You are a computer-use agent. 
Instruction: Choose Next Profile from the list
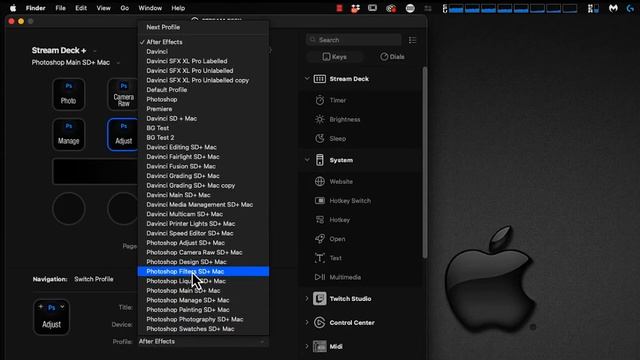pyautogui.click(x=203, y=27)
